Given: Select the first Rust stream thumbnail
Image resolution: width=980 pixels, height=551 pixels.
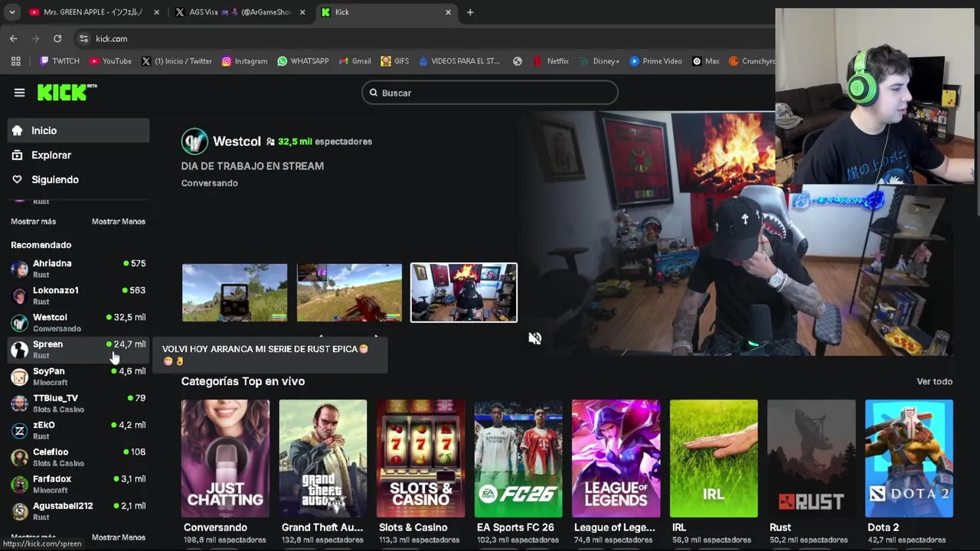Looking at the screenshot, I should (x=234, y=292).
